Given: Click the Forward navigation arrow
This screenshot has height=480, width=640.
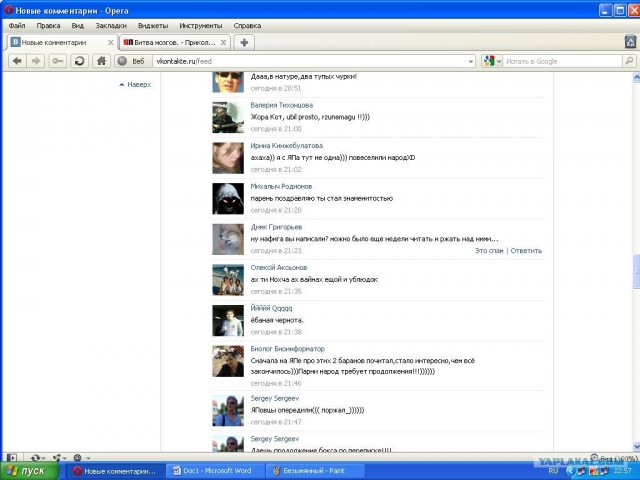Looking at the screenshot, I should point(36,61).
